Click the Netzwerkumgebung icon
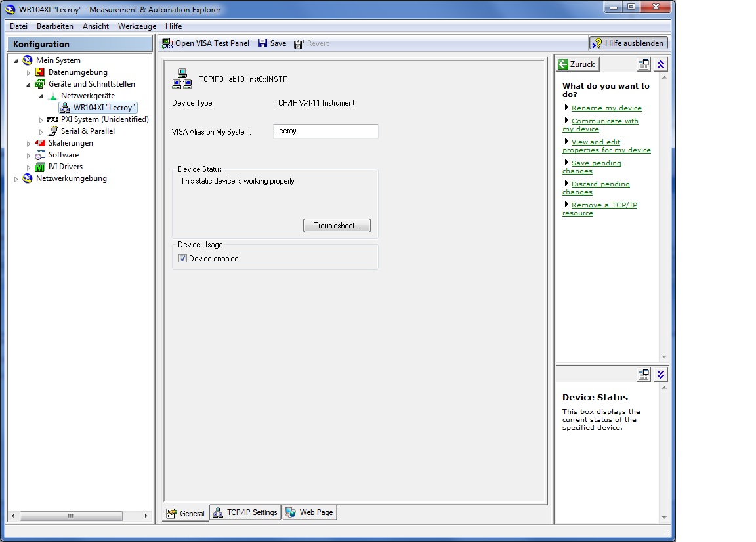The height and width of the screenshot is (542, 756). [x=28, y=178]
